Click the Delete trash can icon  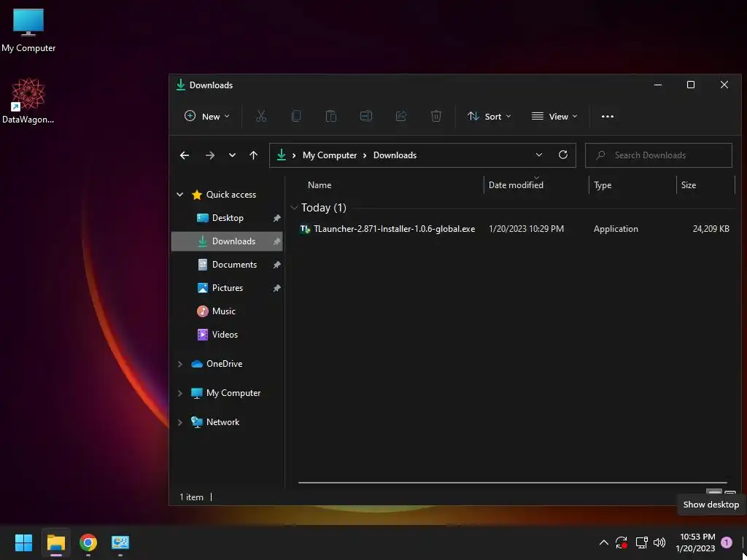(436, 116)
